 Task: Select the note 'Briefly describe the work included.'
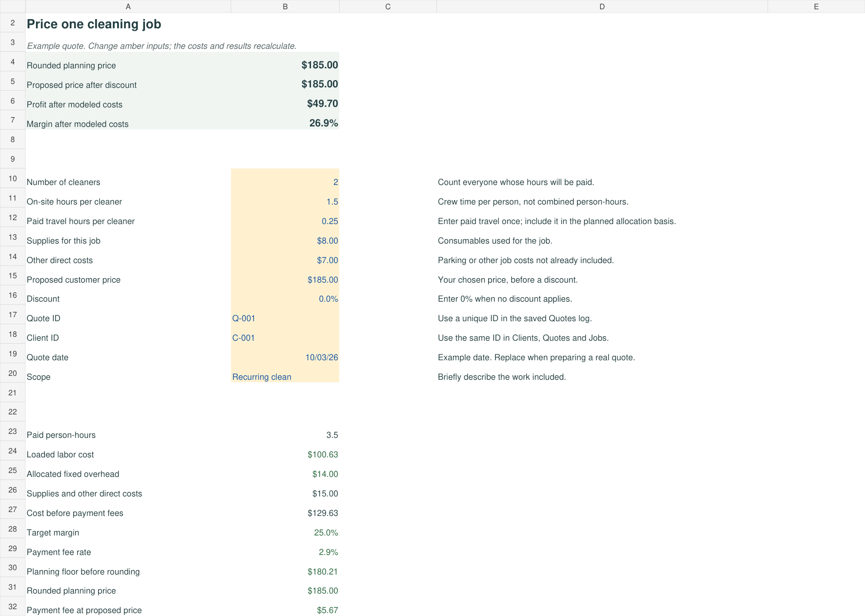click(x=502, y=377)
